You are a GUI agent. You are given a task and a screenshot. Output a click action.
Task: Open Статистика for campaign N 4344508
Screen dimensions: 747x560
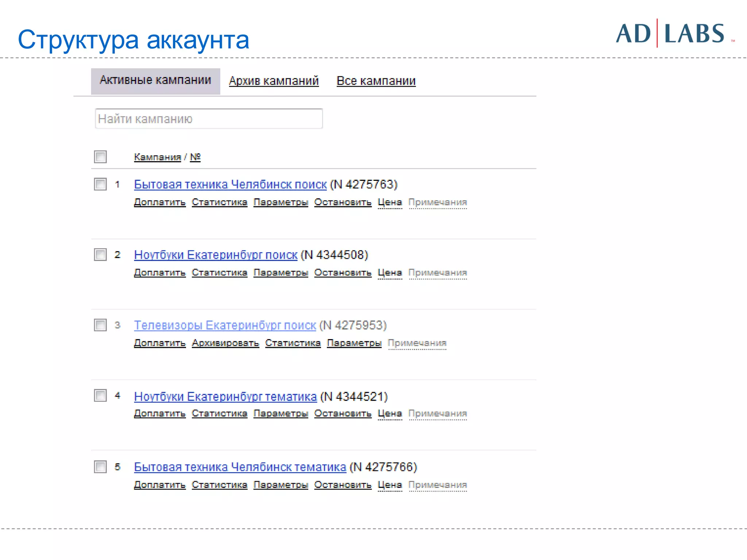click(220, 273)
